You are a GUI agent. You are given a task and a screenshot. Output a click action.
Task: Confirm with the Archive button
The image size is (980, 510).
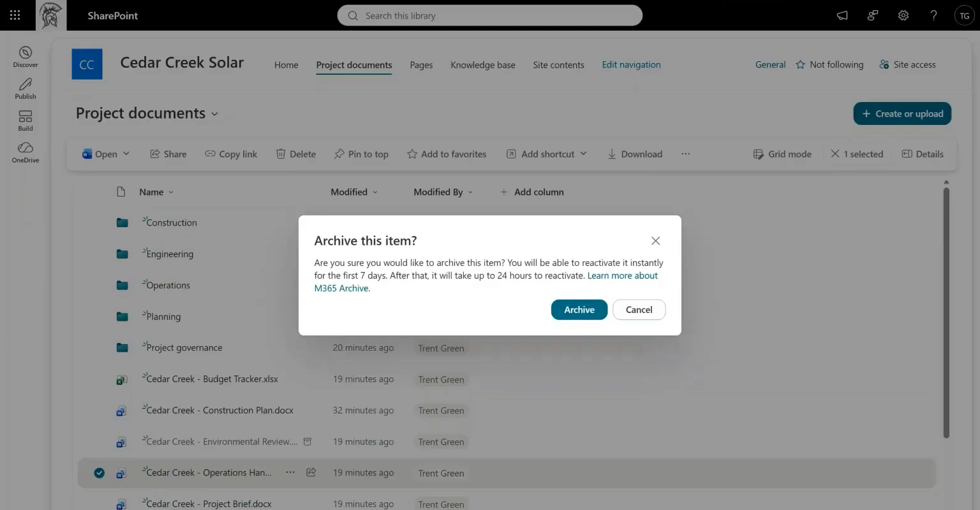(x=579, y=310)
